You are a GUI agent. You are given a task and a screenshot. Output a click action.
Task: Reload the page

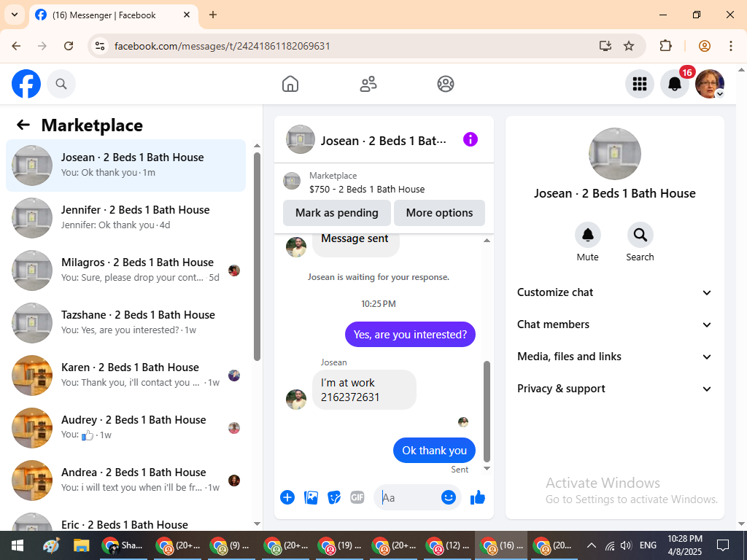point(69,46)
